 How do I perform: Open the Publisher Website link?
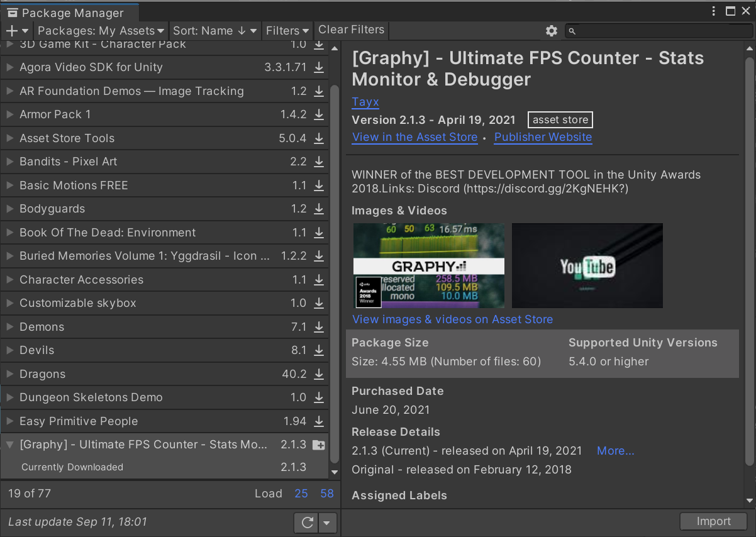[x=543, y=137]
